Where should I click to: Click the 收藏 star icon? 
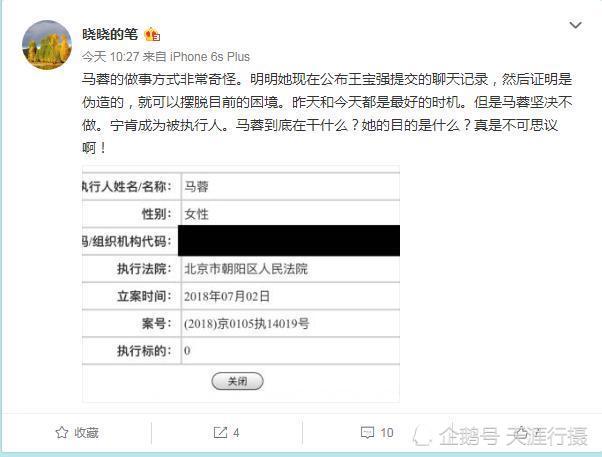[61, 433]
